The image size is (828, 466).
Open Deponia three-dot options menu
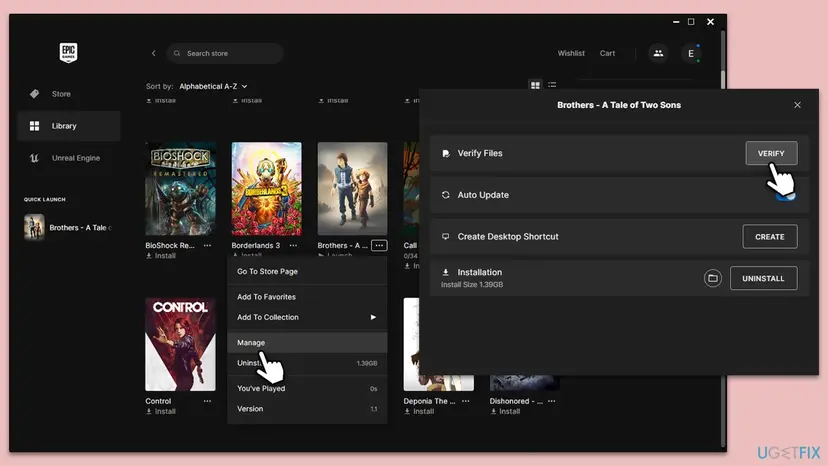click(465, 401)
